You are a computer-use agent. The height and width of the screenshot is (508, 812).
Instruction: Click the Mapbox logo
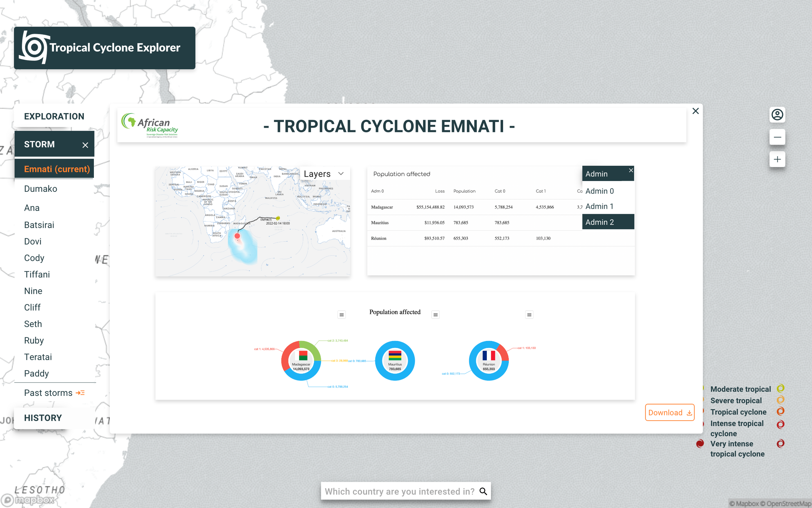(28, 500)
